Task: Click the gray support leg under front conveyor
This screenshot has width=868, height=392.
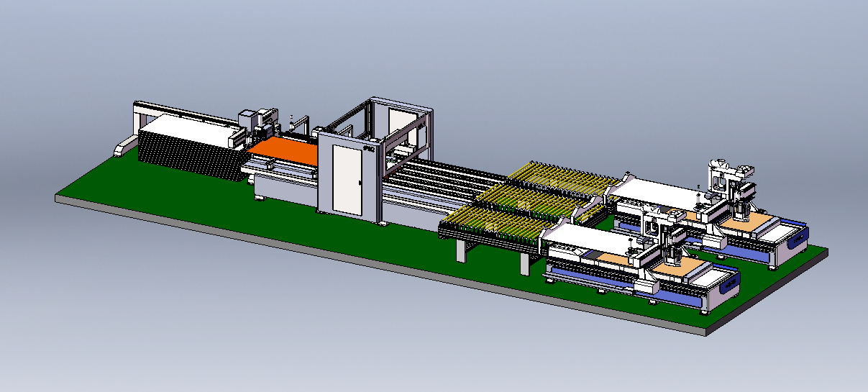Action: (460, 249)
